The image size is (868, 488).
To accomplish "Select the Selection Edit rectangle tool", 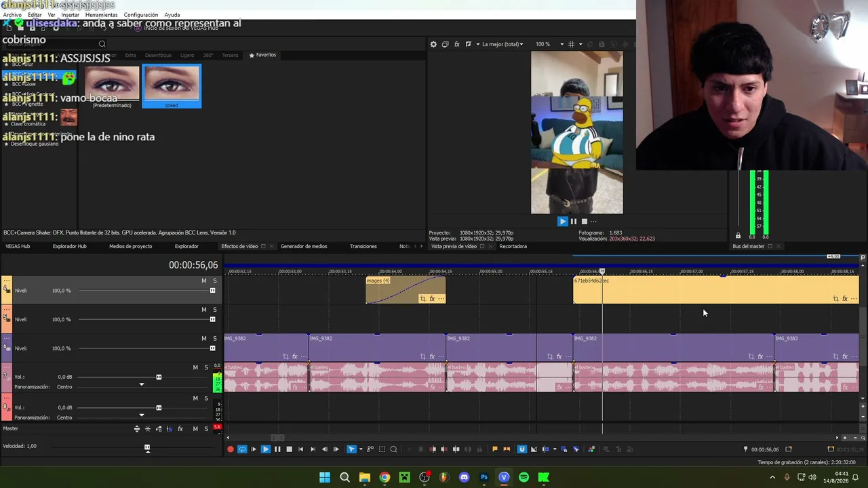I will point(382,449).
